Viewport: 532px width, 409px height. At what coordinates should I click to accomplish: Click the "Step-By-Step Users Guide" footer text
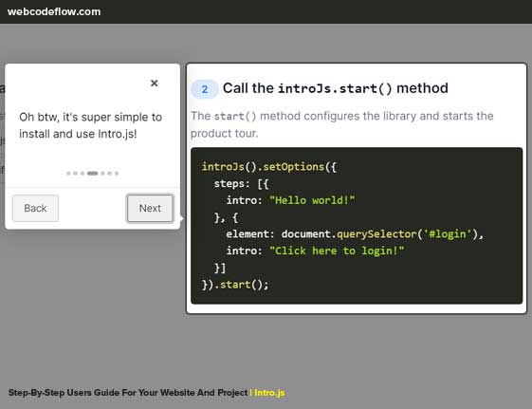point(128,393)
